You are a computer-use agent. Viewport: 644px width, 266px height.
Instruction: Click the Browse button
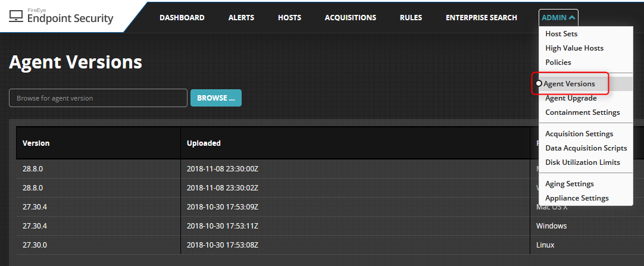click(x=215, y=98)
